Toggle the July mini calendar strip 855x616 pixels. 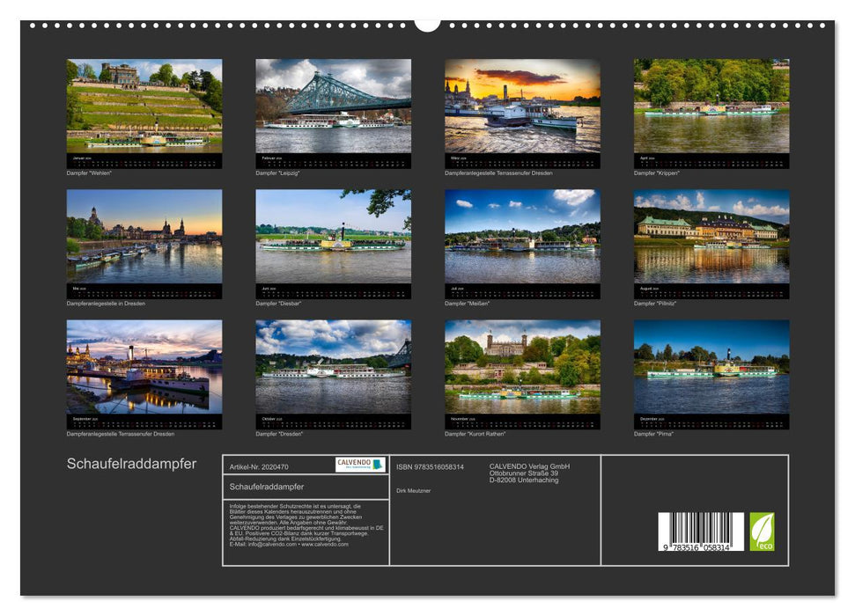pyautogui.click(x=523, y=290)
